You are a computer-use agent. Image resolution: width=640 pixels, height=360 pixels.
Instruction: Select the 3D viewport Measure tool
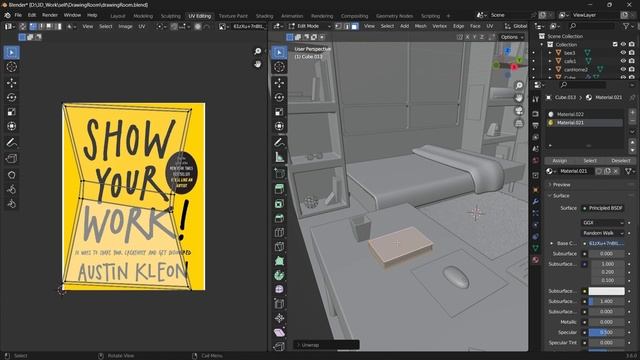(279, 157)
